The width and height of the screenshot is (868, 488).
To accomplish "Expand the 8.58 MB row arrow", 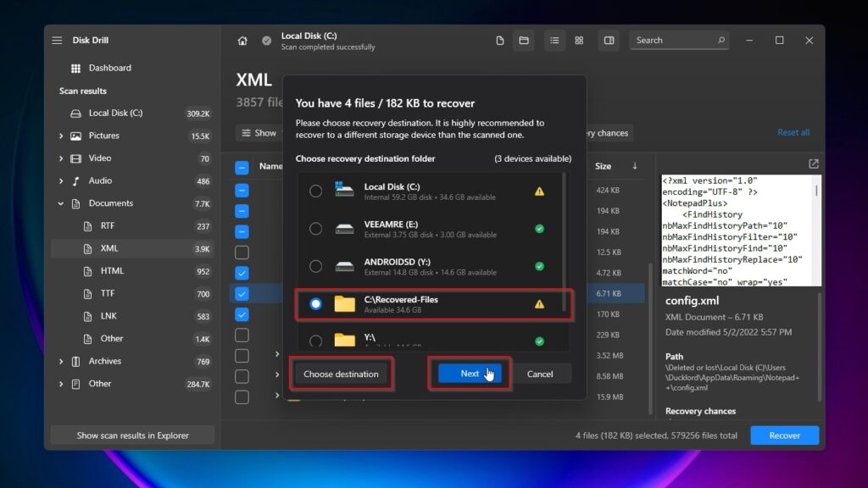I will pos(277,374).
